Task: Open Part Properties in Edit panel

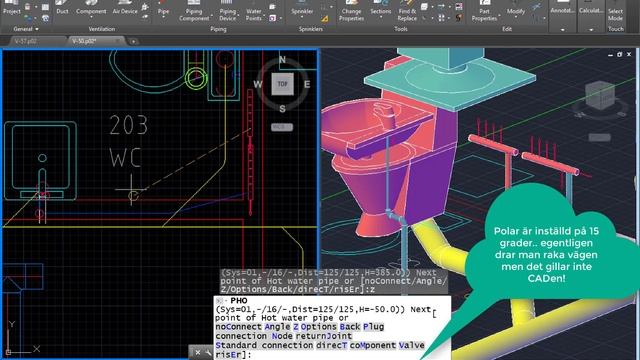Action: tap(484, 11)
